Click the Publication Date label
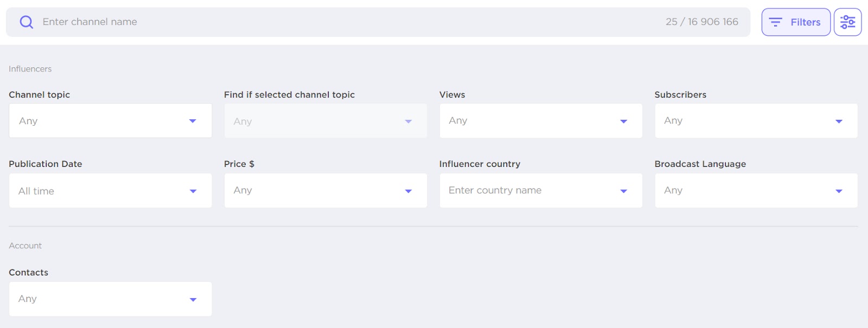This screenshot has width=868, height=328. click(46, 164)
